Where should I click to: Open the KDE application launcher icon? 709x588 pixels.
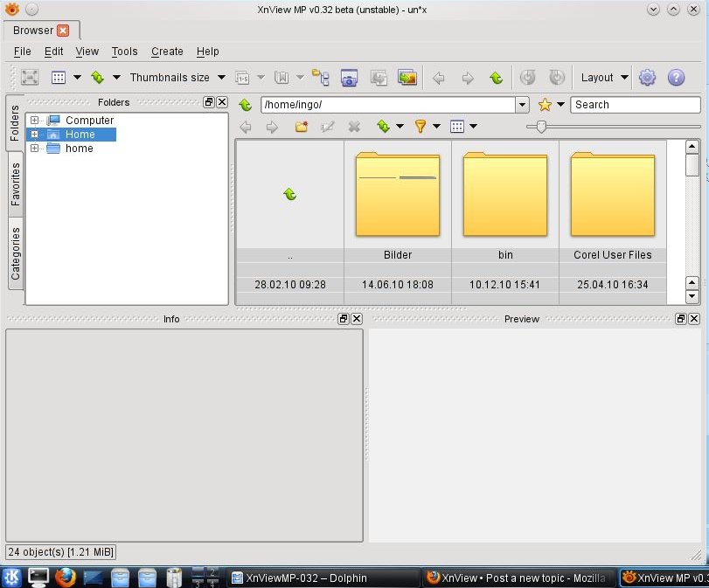(x=11, y=578)
